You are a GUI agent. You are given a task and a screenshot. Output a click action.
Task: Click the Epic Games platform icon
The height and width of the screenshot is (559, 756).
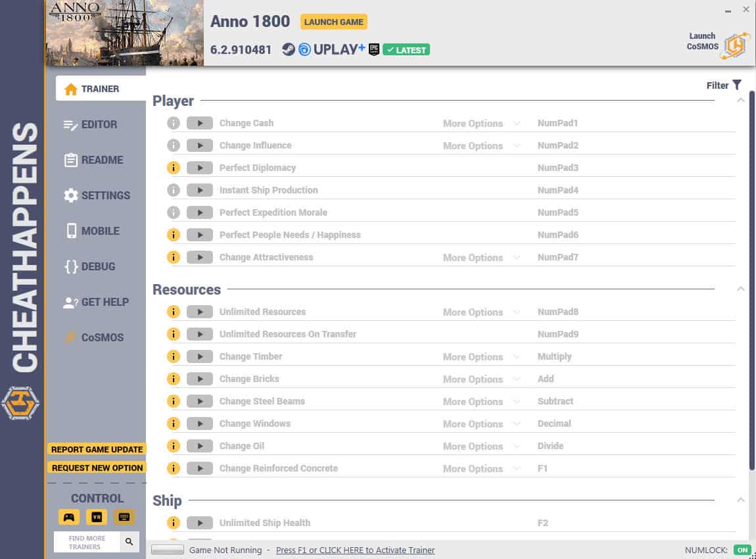(374, 49)
